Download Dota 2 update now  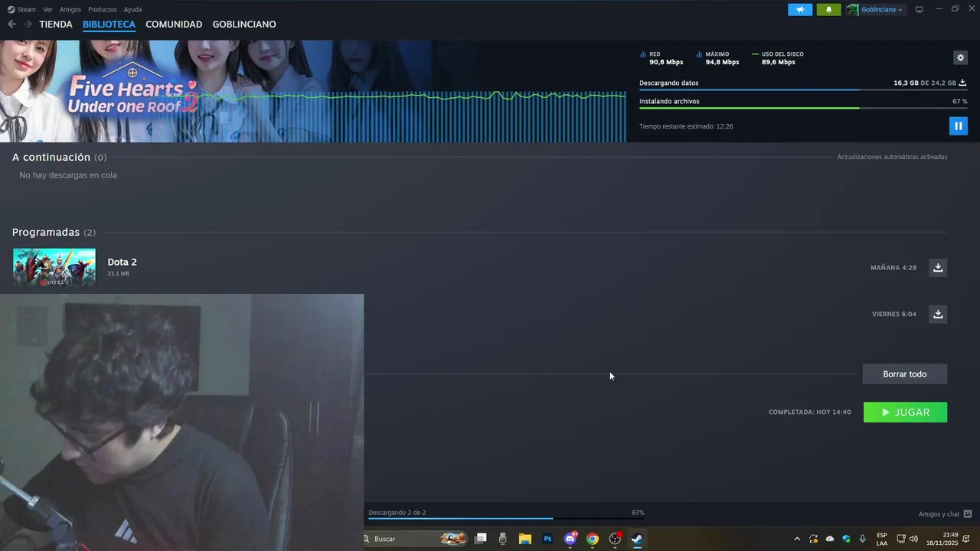938,267
